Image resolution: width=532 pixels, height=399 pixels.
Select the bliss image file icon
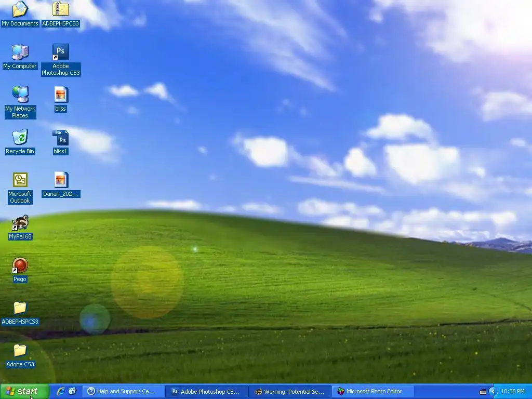[x=60, y=95]
